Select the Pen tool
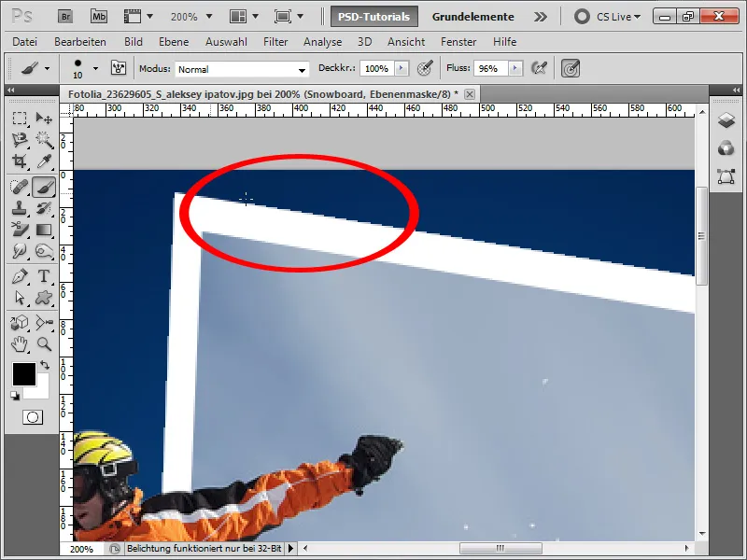Screen dimensions: 747x560 coord(20,276)
